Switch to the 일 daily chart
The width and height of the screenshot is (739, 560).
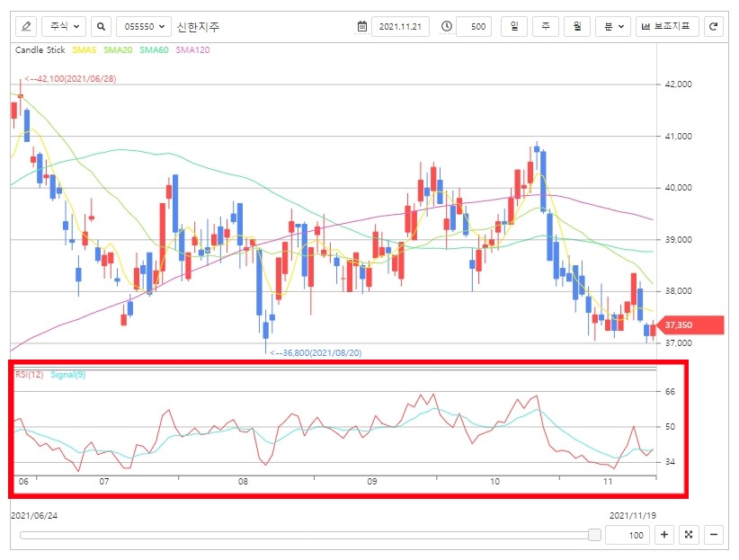(x=514, y=26)
